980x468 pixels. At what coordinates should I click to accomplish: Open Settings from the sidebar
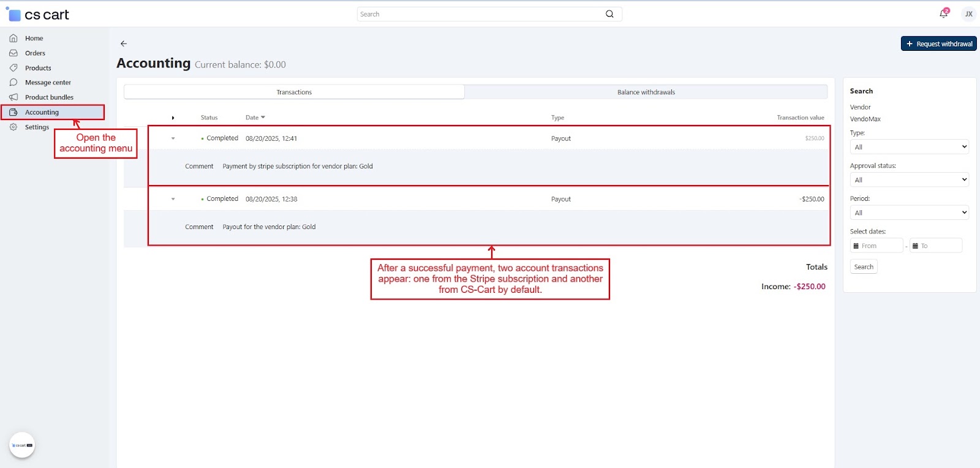(37, 127)
